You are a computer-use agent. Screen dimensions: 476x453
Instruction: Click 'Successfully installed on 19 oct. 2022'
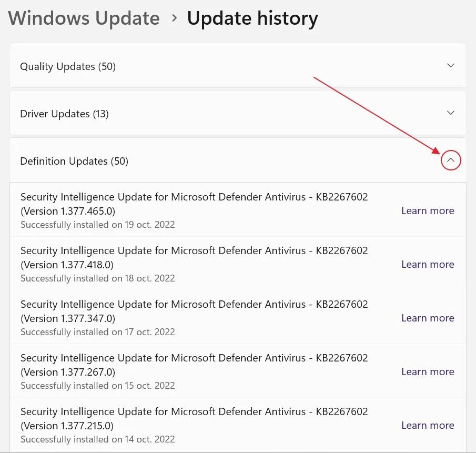pos(98,225)
